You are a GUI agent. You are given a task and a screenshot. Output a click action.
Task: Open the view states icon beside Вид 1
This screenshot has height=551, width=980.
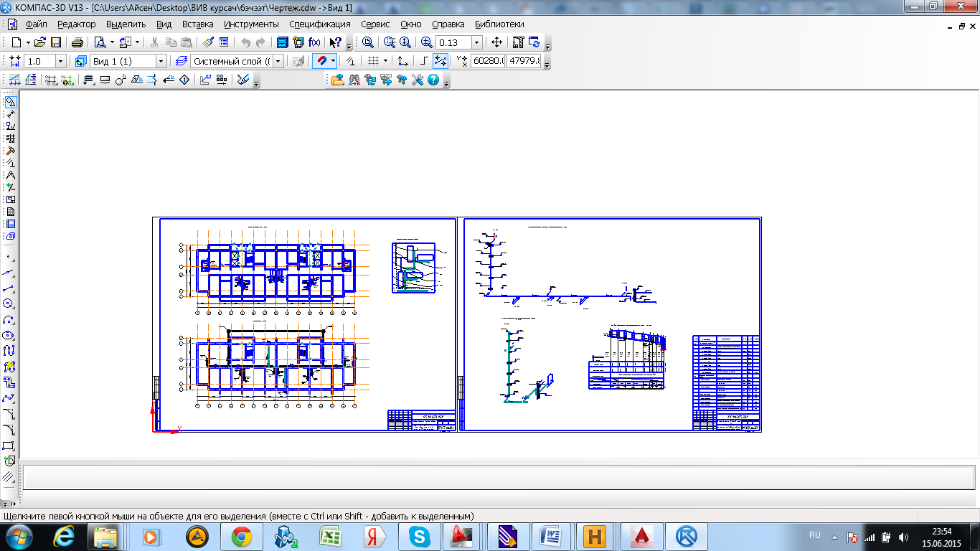click(80, 61)
